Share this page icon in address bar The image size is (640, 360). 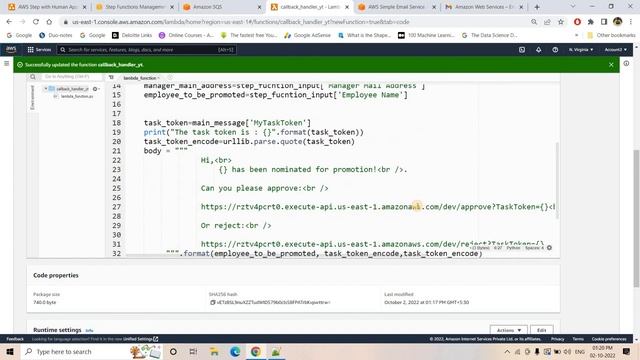547,22
